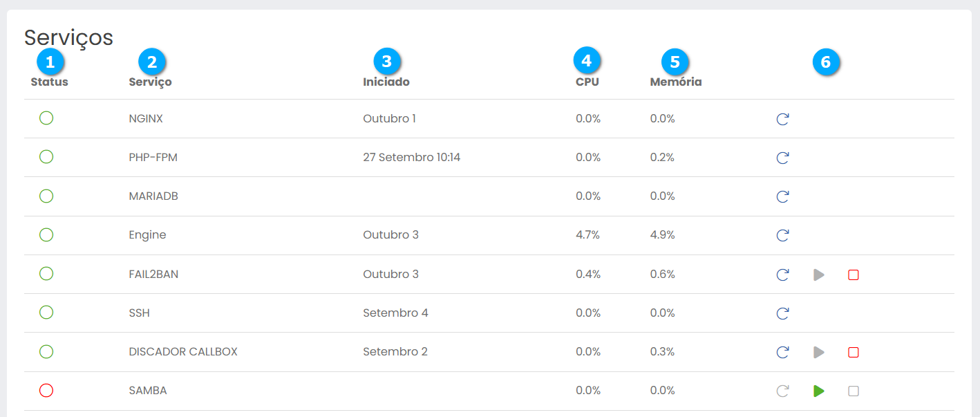
Task: Restart the DISCADOR CALLBOX service
Action: point(782,352)
